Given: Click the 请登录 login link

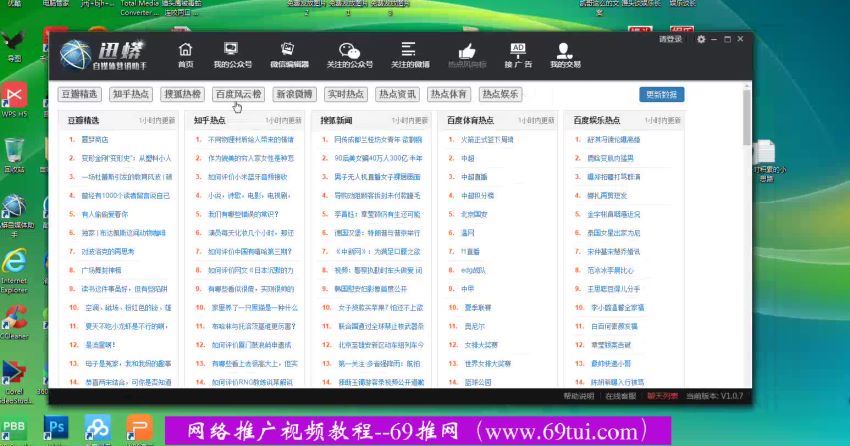Looking at the screenshot, I should click(670, 39).
